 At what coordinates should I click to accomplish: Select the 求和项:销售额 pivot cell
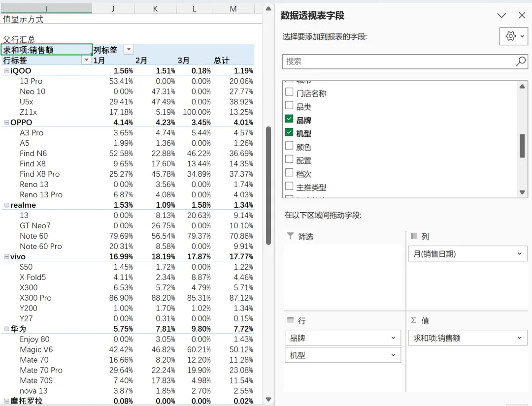click(x=46, y=50)
